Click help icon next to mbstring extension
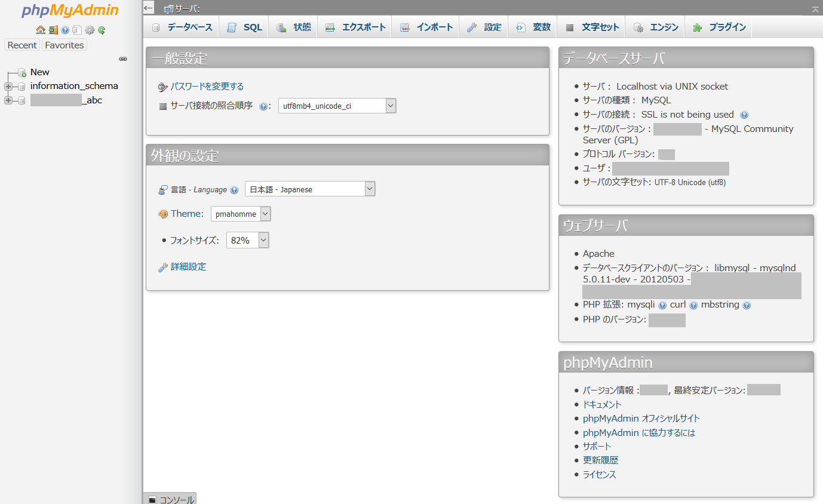This screenshot has height=504, width=823. 747,305
